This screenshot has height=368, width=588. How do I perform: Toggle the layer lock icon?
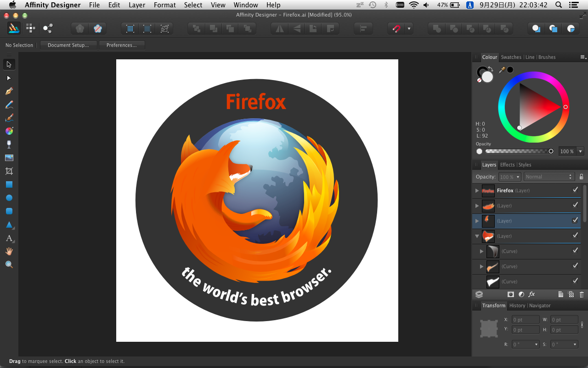click(x=581, y=177)
